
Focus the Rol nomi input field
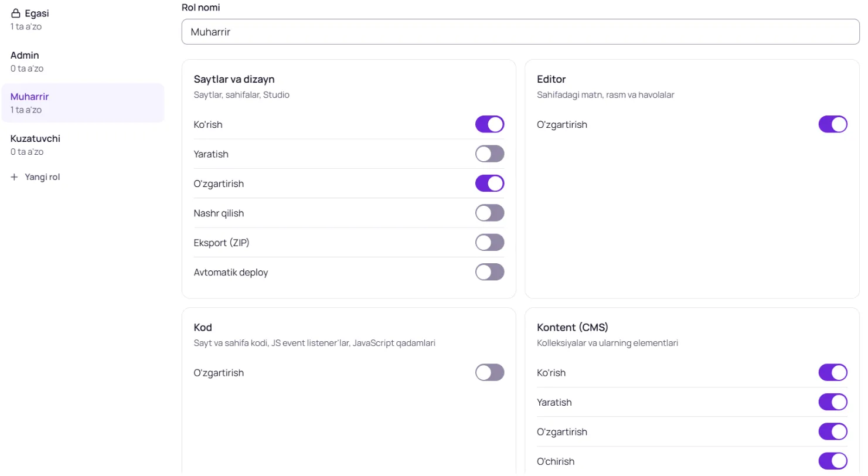[520, 32]
